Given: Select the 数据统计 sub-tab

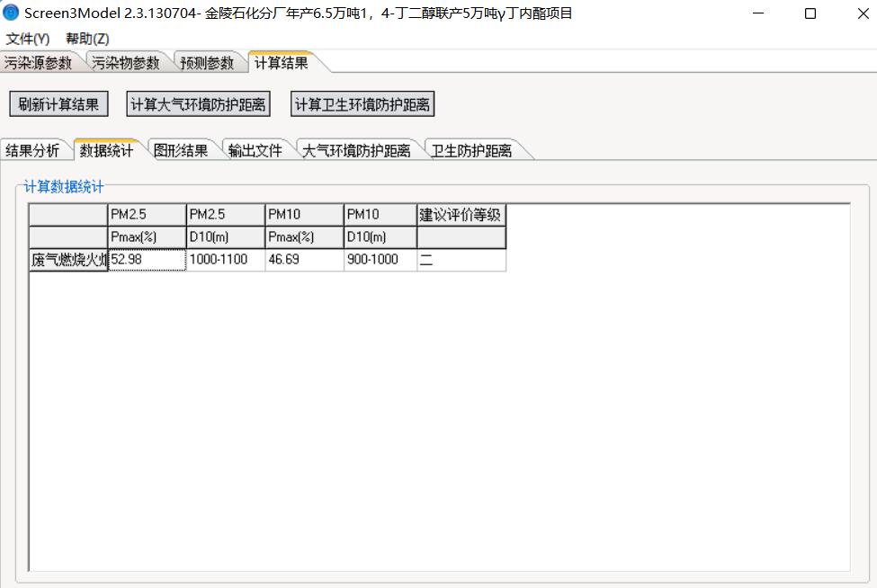Looking at the screenshot, I should pos(106,150).
